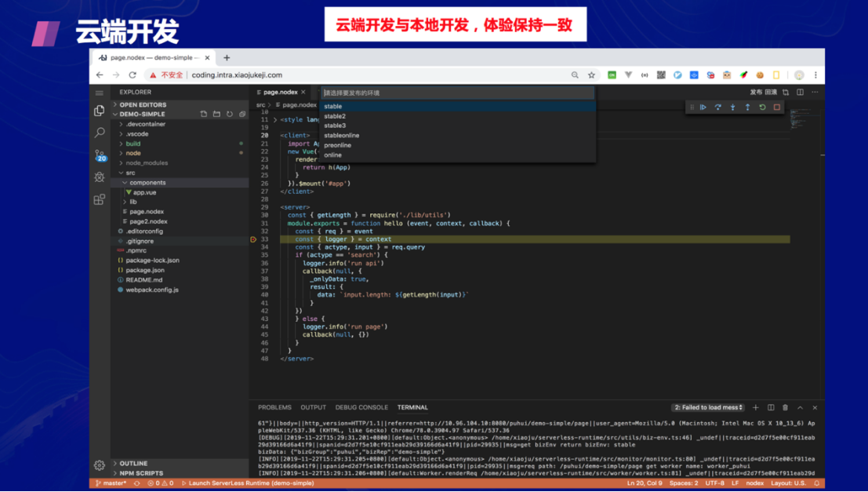Image resolution: width=868 pixels, height=492 pixels.
Task: Open the editor More Actions ellipsis
Action: tap(815, 93)
